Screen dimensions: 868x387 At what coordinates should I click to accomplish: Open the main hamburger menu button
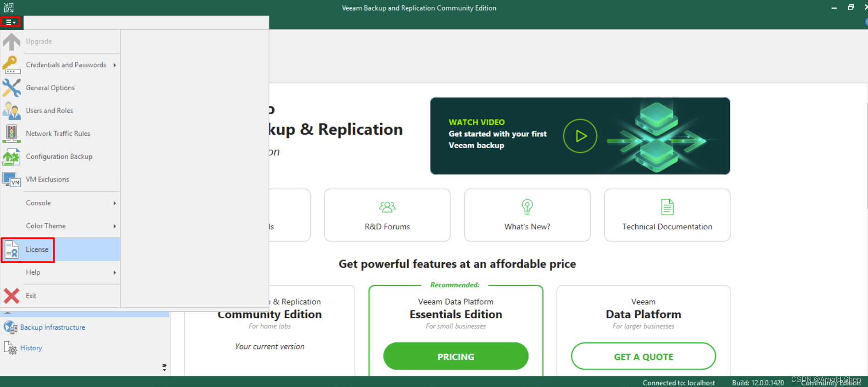click(11, 22)
